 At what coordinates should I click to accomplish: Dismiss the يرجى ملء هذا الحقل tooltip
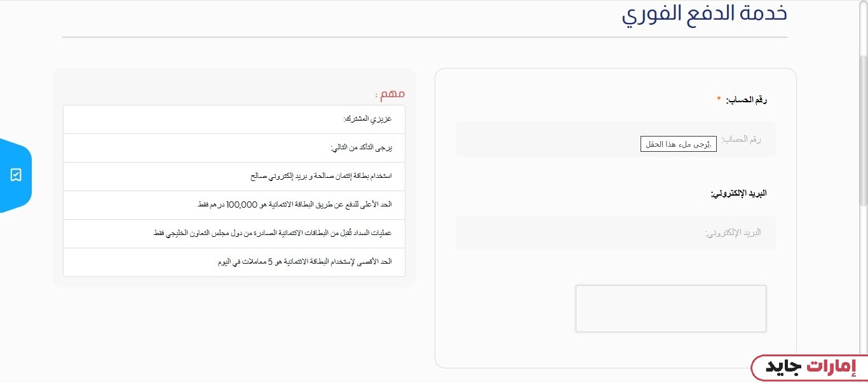coord(677,144)
